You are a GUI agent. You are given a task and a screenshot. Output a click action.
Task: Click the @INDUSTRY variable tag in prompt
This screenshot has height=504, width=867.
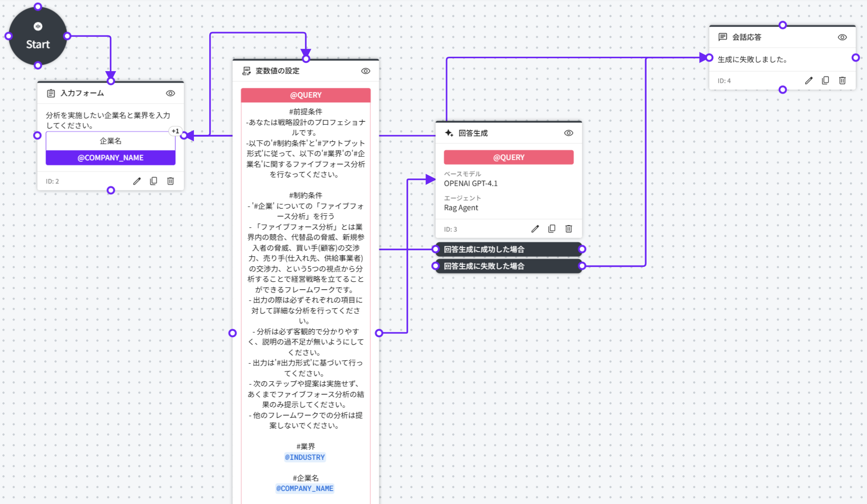pos(305,457)
